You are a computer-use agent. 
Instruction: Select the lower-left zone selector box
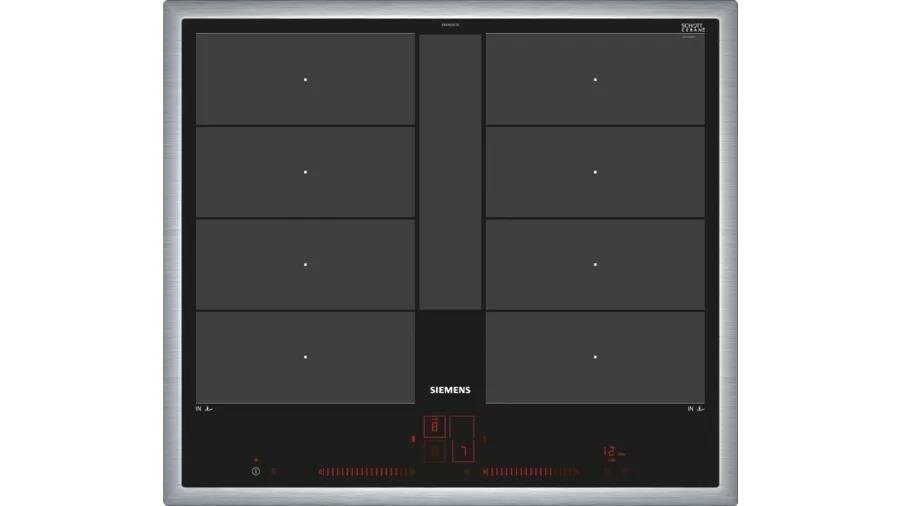tap(435, 452)
